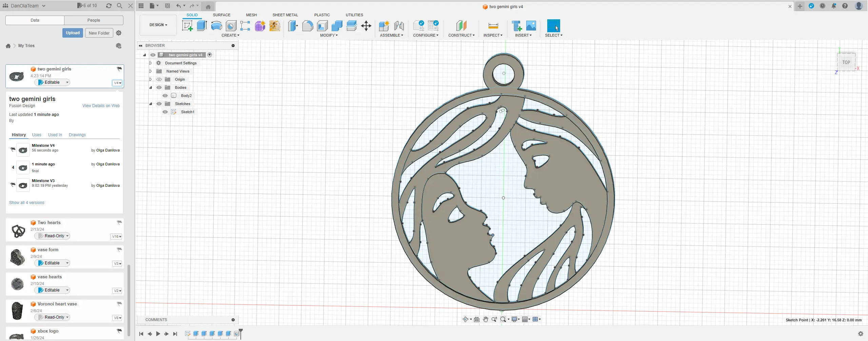The image size is (868, 341).
Task: Play the timeline
Action: click(158, 334)
